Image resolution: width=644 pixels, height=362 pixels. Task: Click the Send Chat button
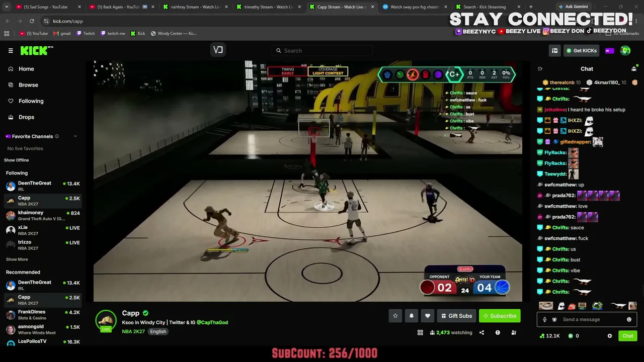tap(628, 336)
